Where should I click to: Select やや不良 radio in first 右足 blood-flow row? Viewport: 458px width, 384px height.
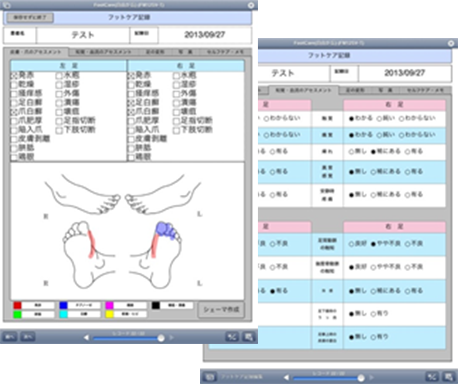coord(373,244)
